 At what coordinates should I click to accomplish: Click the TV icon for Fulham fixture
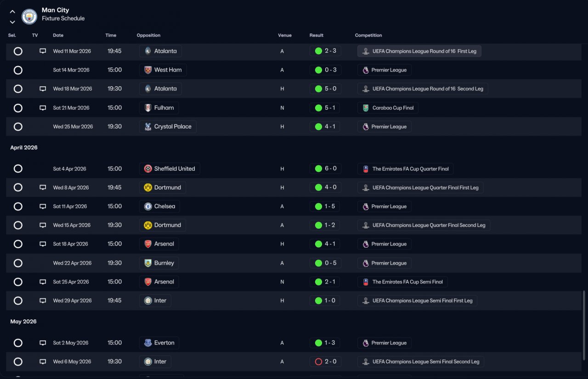[43, 108]
